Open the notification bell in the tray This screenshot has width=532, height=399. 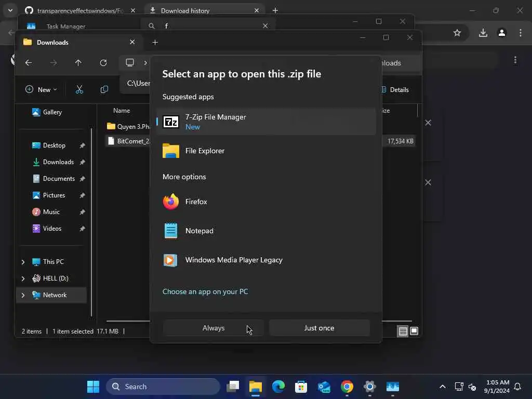517,387
